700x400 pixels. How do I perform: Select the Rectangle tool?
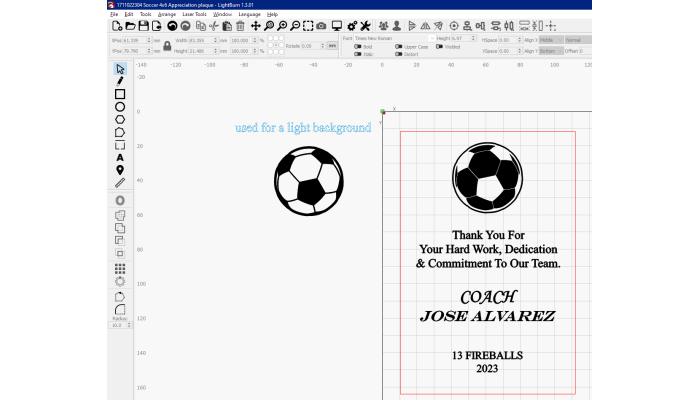point(120,94)
